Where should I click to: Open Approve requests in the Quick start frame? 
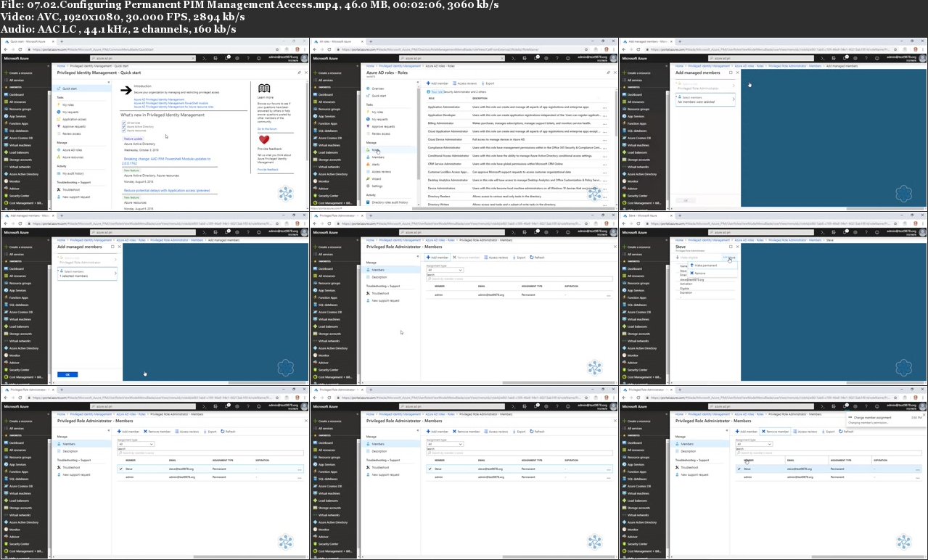[73, 126]
